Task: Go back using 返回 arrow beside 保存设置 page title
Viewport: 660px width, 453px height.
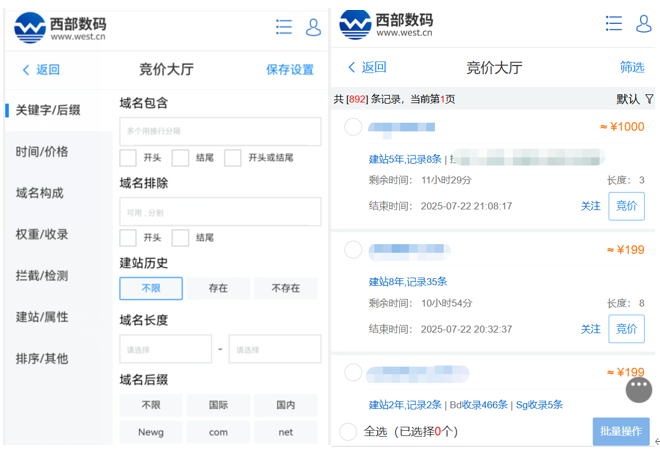Action: 40,70
